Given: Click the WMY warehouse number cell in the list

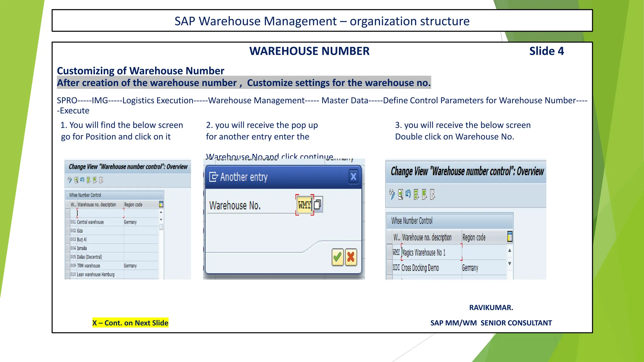Looking at the screenshot, I should pos(397,252).
